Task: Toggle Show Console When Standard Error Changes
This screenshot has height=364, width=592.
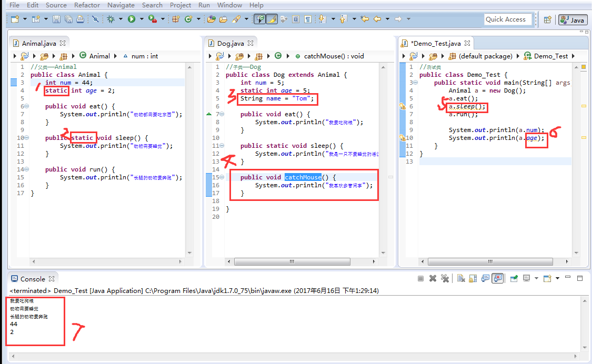Action: point(498,279)
